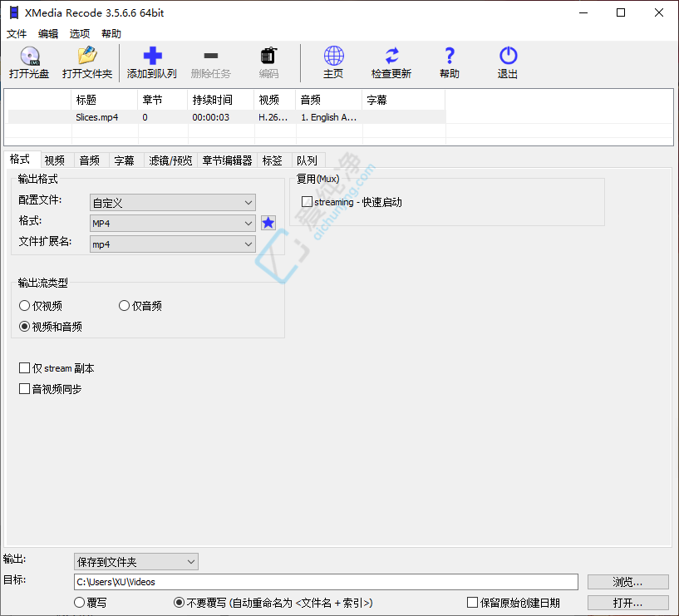Minimize the XMedia Recode window
Screen dimensions: 679x616
click(583, 12)
